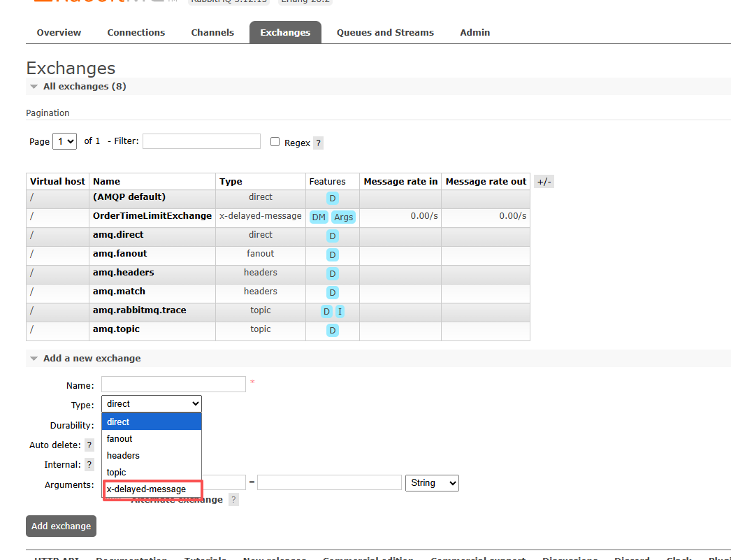Screen dimensions: 731x560
Task: Click the Filter input field
Action: click(201, 141)
